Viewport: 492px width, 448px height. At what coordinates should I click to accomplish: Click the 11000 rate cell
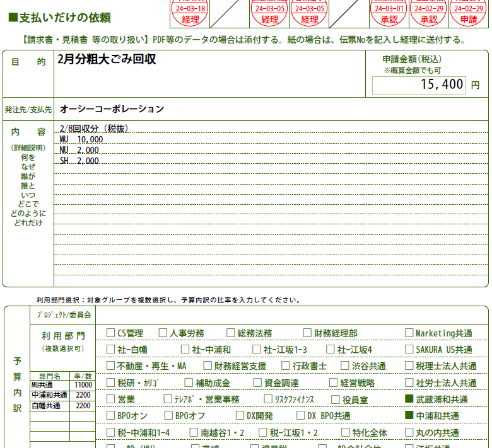click(83, 385)
